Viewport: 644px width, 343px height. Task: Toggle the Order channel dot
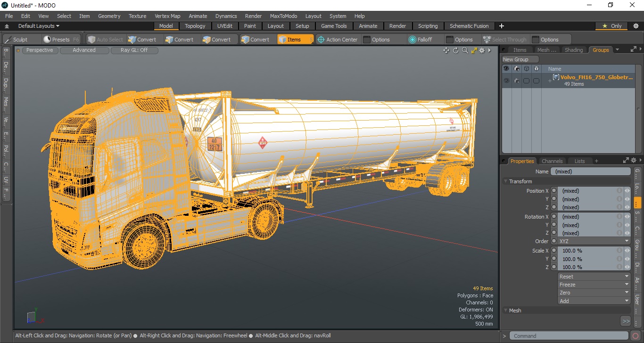(x=554, y=241)
